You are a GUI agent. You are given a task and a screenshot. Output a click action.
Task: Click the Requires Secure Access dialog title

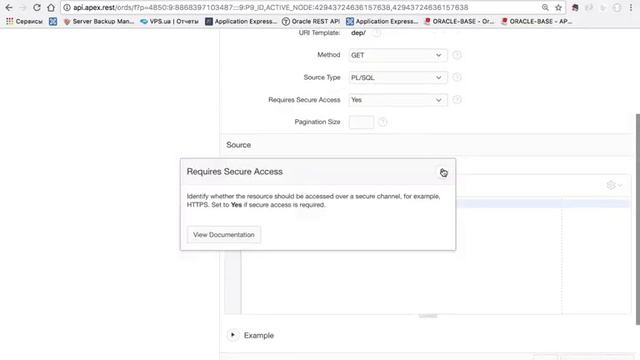click(x=235, y=172)
